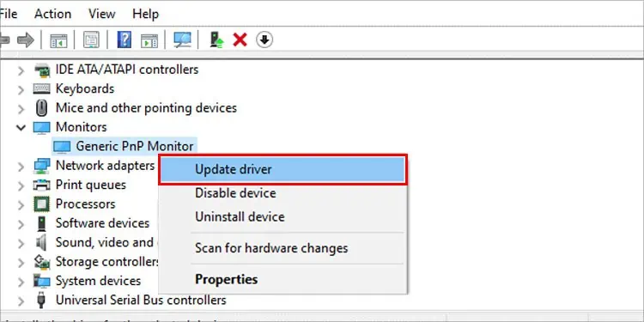Viewport: 644px width, 322px height.
Task: Click the Show/Hide Console Tree icon
Action: [58, 40]
